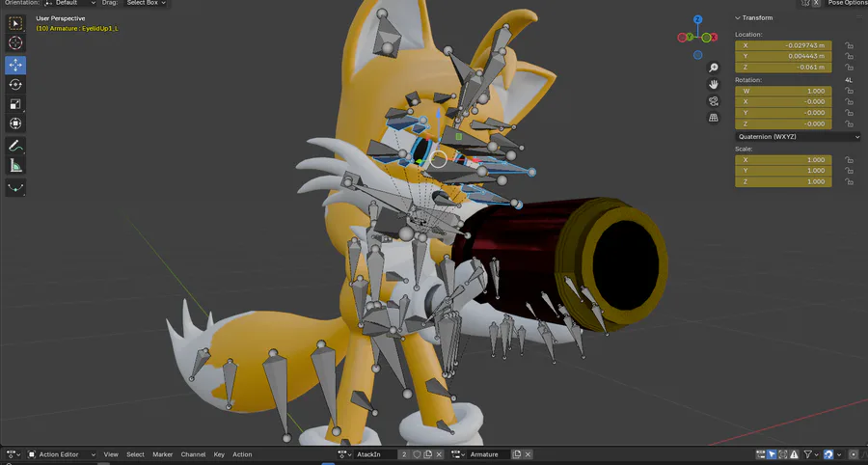Click the Location X value field
Image resolution: width=868 pixels, height=465 pixels.
(783, 45)
